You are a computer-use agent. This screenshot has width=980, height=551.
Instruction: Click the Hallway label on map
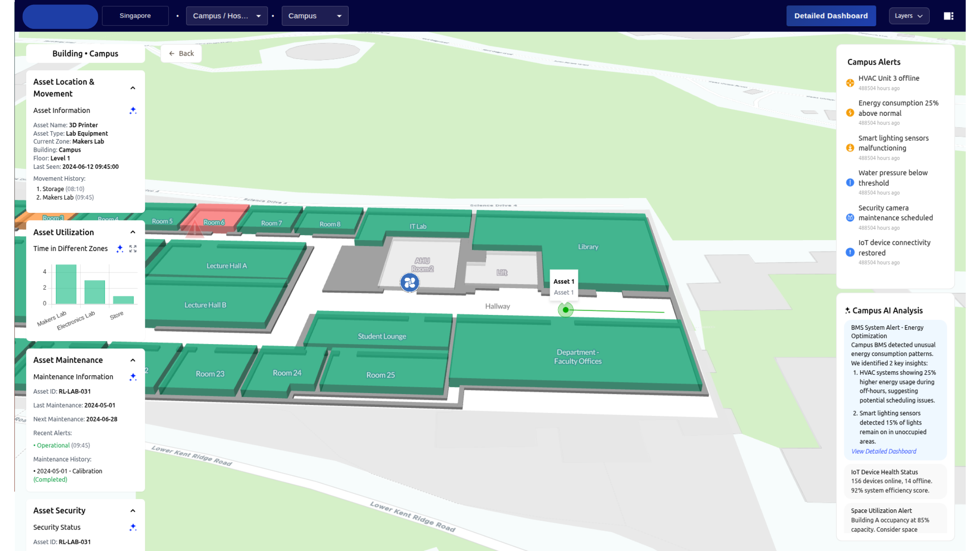click(497, 306)
